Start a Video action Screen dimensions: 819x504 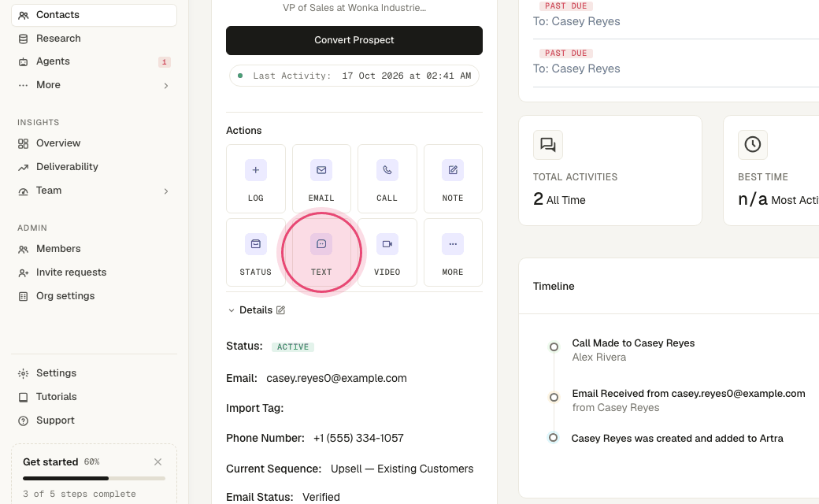[x=387, y=252]
